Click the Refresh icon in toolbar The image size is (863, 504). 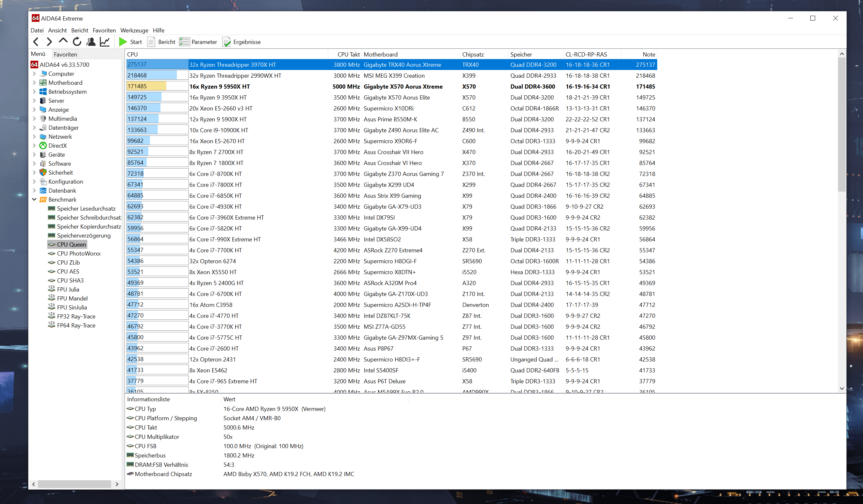[77, 42]
